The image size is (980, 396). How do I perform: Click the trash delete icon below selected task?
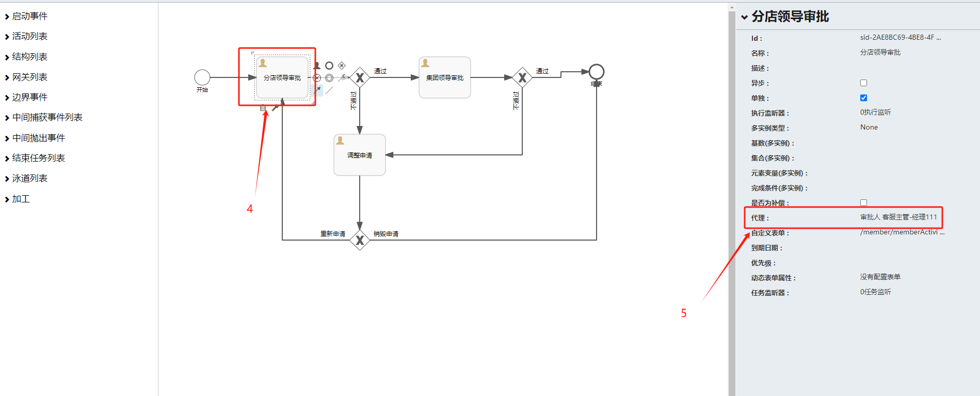click(263, 108)
